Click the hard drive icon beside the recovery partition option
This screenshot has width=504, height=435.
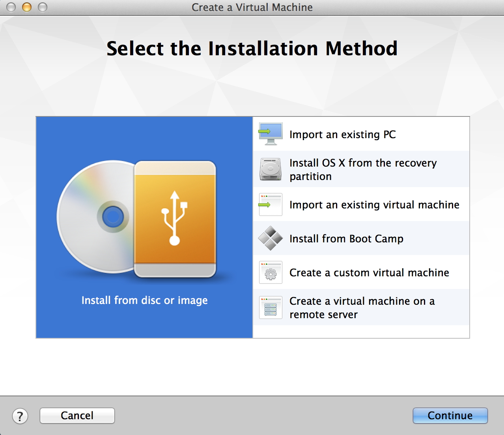point(270,169)
